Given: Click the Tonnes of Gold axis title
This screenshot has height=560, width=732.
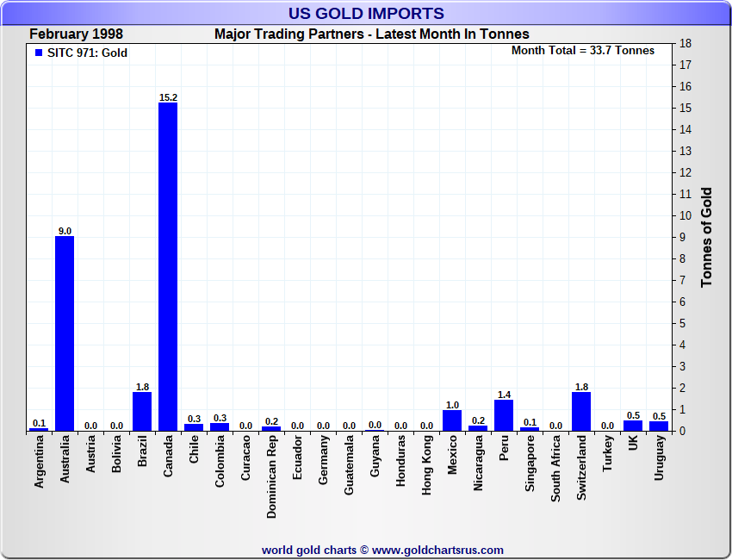Looking at the screenshot, I should [x=706, y=237].
